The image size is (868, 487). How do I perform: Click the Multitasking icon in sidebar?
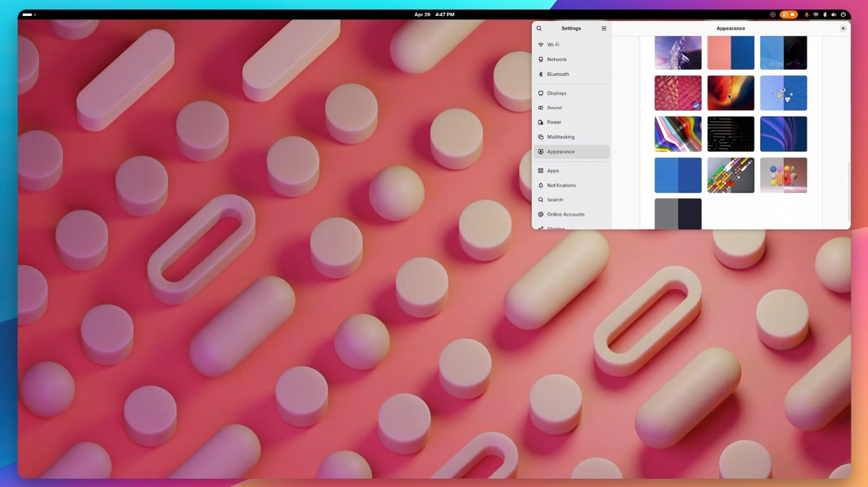[x=541, y=137]
